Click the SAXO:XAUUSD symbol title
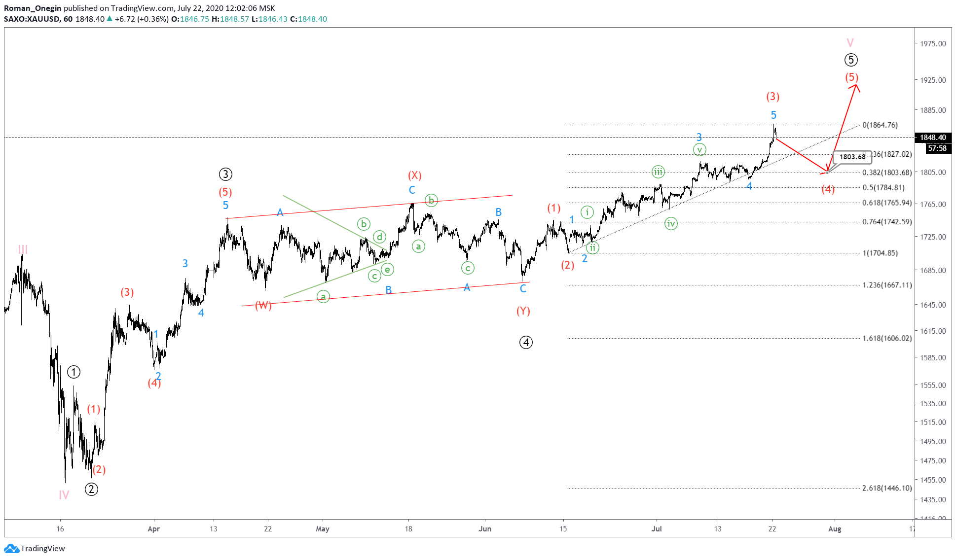The height and width of the screenshot is (560, 956). (32, 19)
